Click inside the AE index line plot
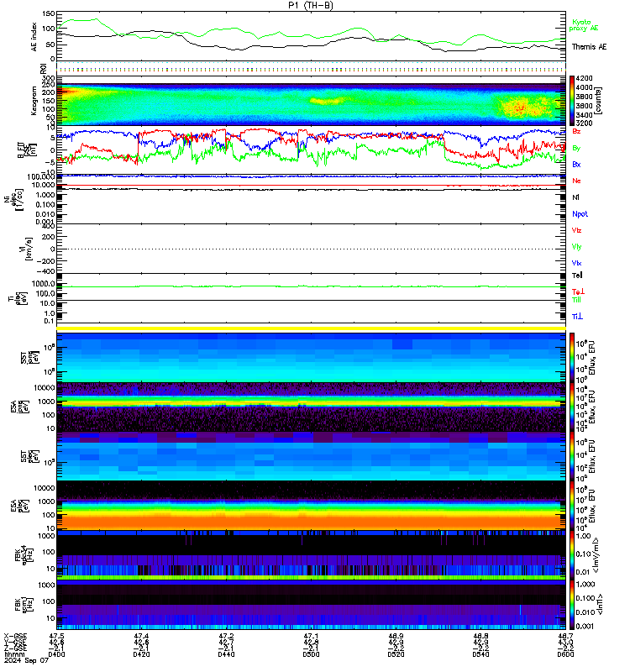 point(311,36)
